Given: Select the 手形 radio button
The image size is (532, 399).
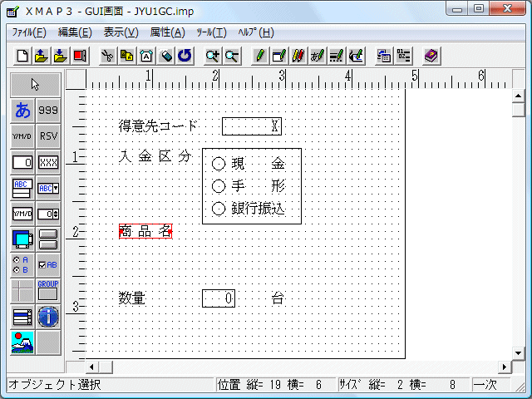Looking at the screenshot, I should [219, 186].
